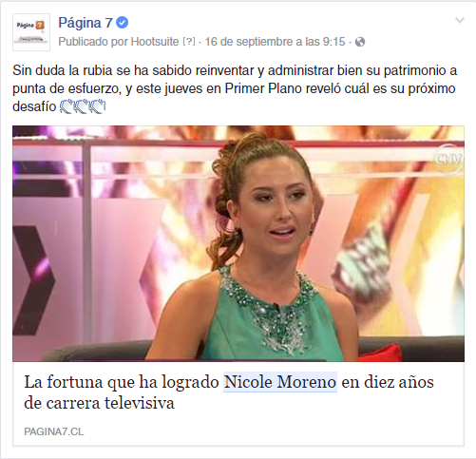Screen dimensions: 476x459
Task: Open the Página 7 page name link
Action: [86, 23]
